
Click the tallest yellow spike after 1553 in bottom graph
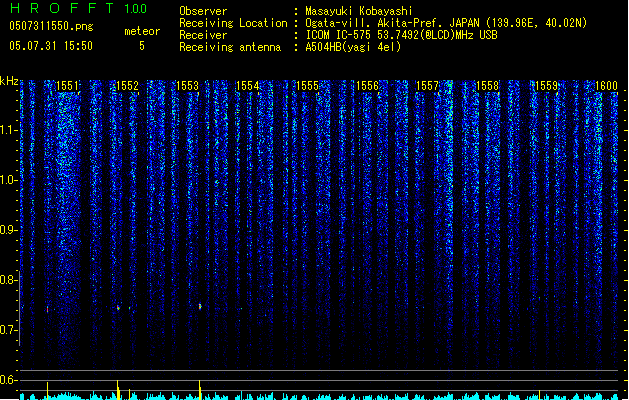[200, 390]
